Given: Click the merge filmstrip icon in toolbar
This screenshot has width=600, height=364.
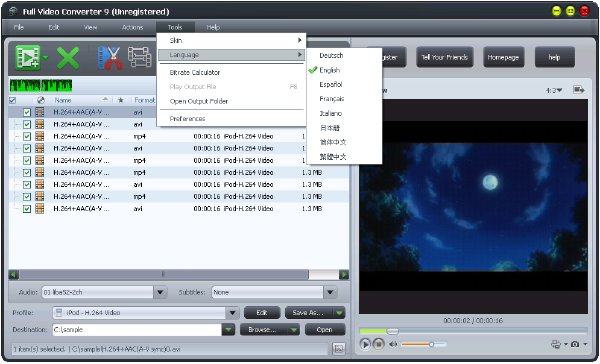Looking at the screenshot, I should [x=140, y=57].
